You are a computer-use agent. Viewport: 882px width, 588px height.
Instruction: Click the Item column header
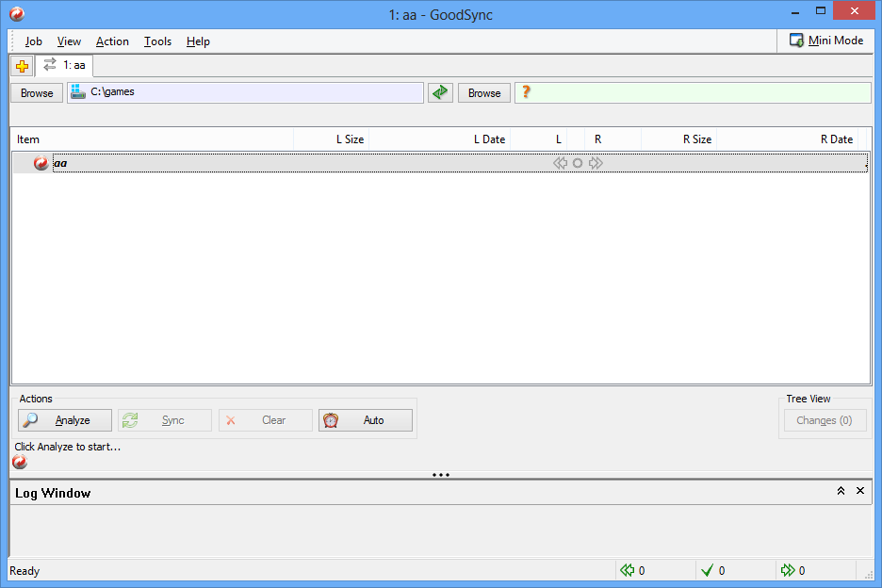(x=153, y=139)
